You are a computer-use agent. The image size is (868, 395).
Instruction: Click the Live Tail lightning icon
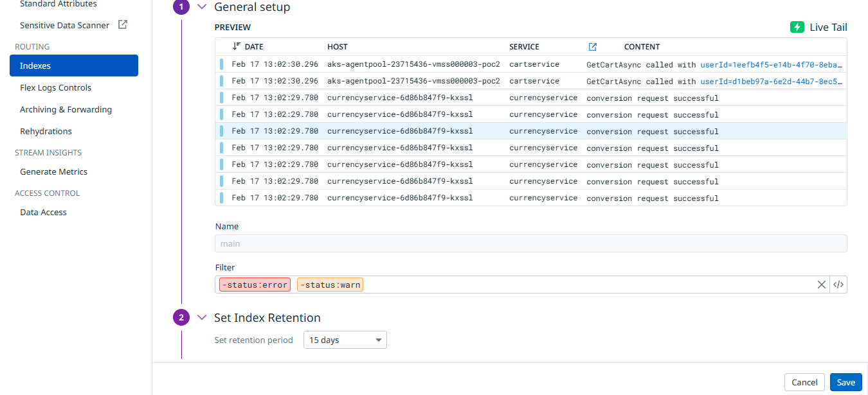[x=797, y=27]
